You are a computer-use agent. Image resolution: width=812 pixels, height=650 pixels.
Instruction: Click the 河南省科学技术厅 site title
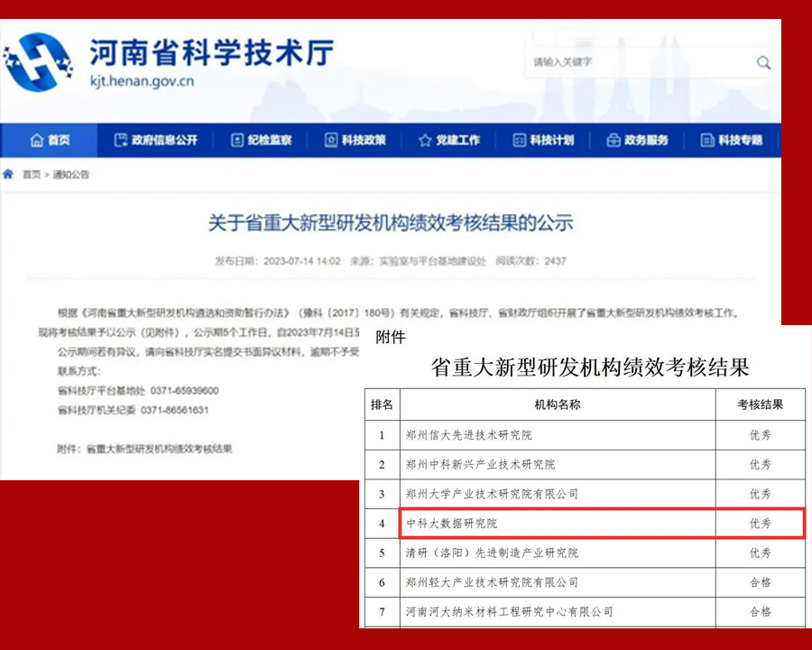click(212, 52)
